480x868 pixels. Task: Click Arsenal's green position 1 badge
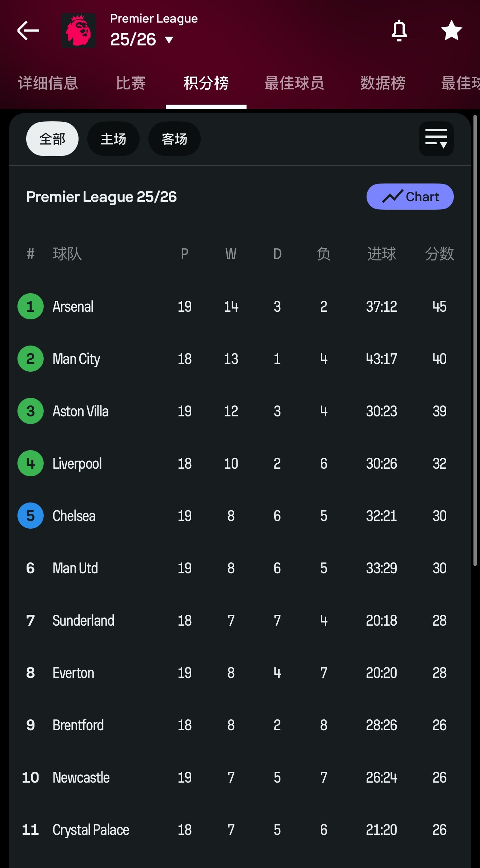pos(31,306)
